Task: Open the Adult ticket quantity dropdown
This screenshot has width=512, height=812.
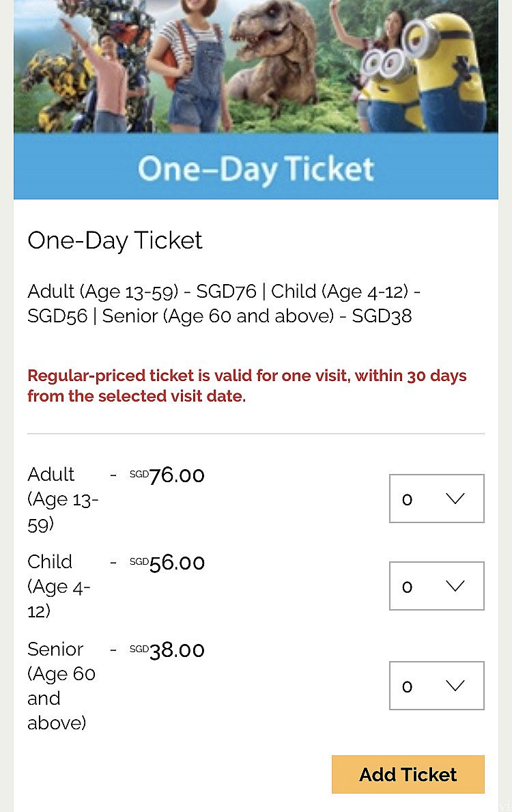Action: [436, 498]
